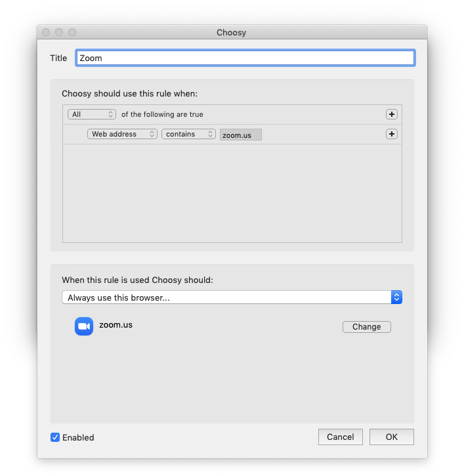
Task: Click the Title label
Action: pyautogui.click(x=58, y=58)
